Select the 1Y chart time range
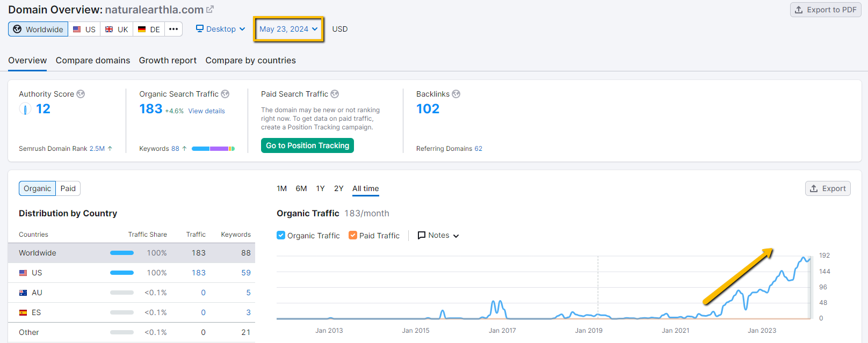 click(320, 188)
